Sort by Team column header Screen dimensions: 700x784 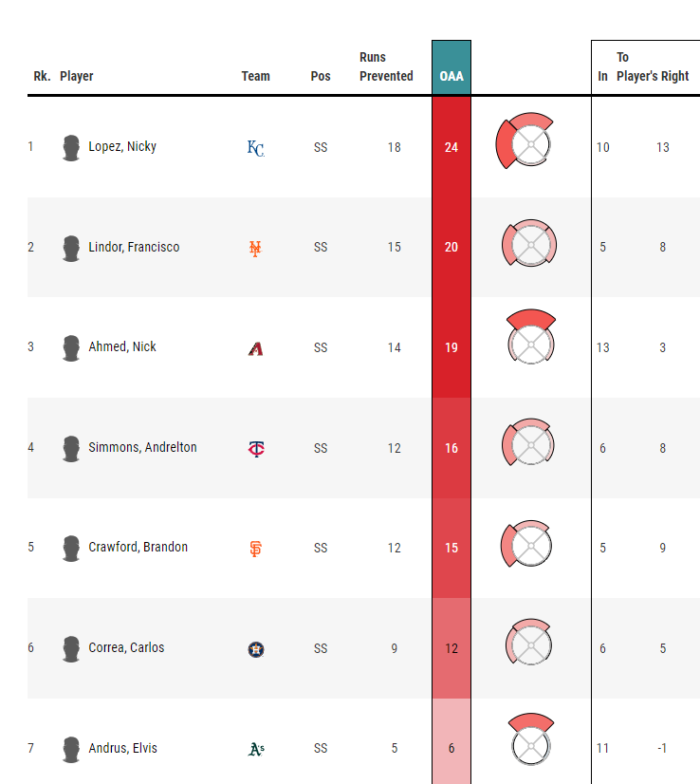(x=256, y=76)
